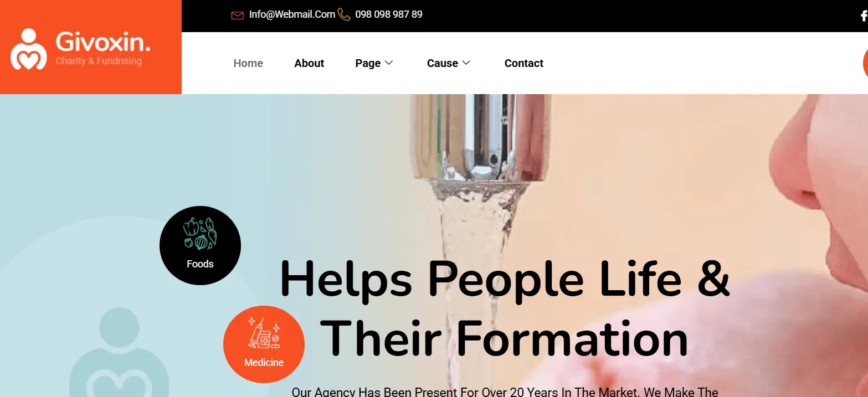Click the faded heart-person watermark icon
868x397 pixels.
(119, 352)
